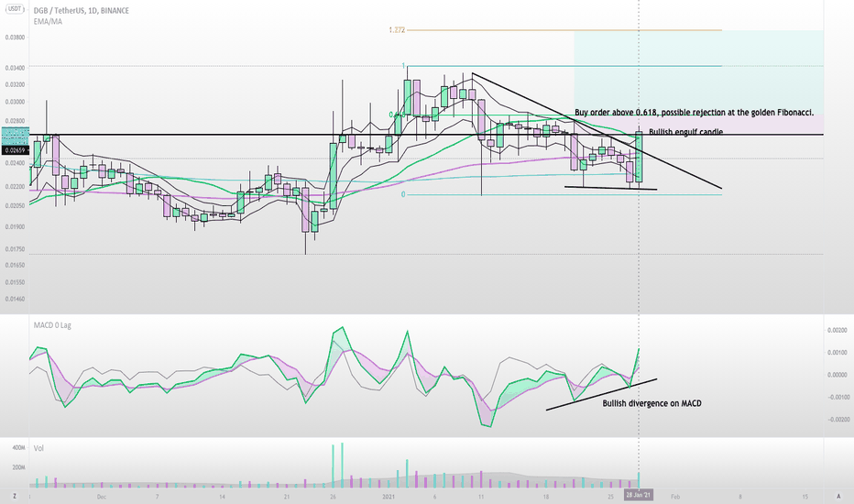Click the Feb label on time axis
The image size is (854, 504).
click(x=675, y=497)
